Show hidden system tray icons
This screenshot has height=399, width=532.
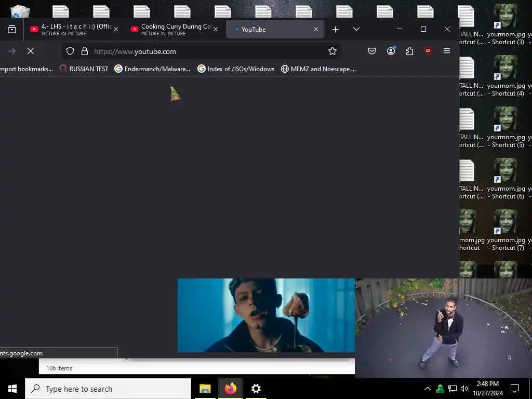pyautogui.click(x=428, y=389)
